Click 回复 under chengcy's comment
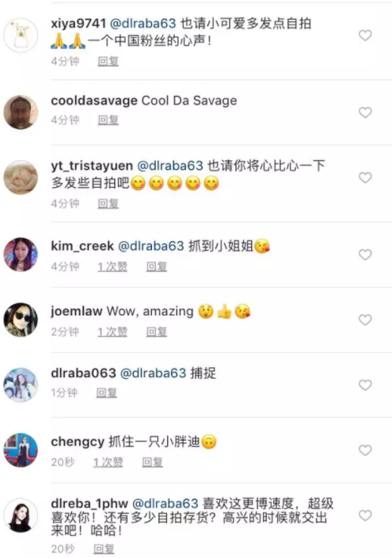 pos(152,462)
